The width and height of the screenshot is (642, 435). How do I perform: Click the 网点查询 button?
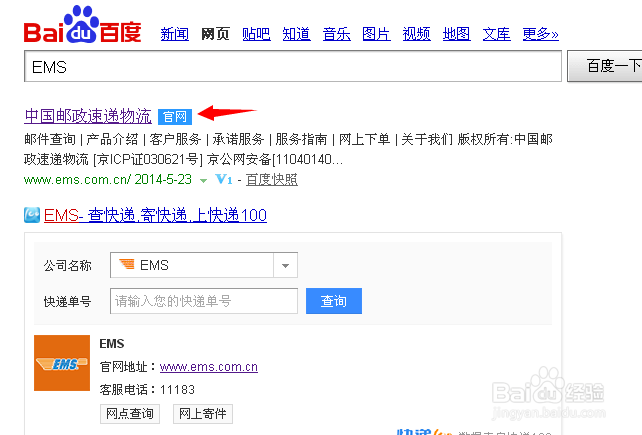pyautogui.click(x=130, y=414)
